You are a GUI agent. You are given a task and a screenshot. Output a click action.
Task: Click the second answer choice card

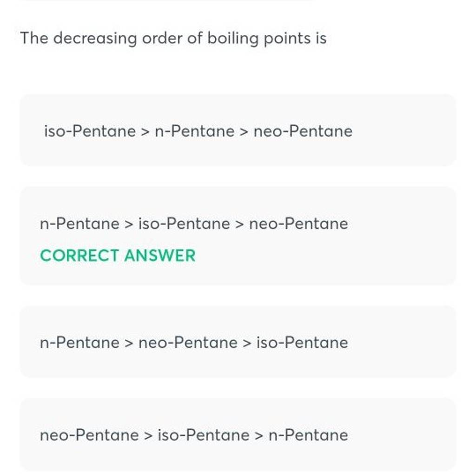click(x=238, y=235)
